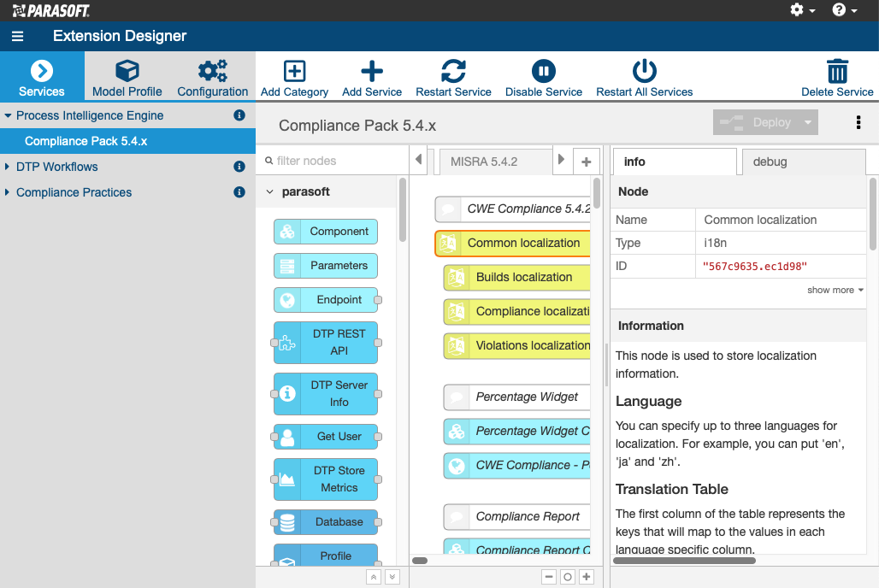The height and width of the screenshot is (588, 879).
Task: Select the Get User palette node
Action: tap(326, 437)
